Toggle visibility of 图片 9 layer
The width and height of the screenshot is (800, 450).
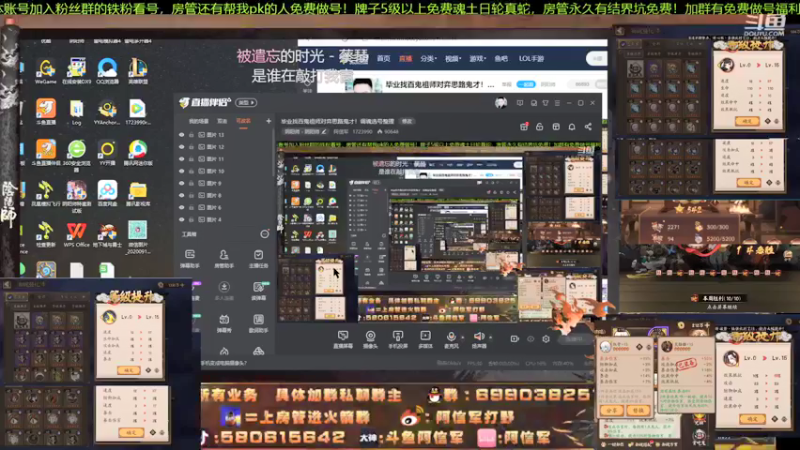(182, 183)
